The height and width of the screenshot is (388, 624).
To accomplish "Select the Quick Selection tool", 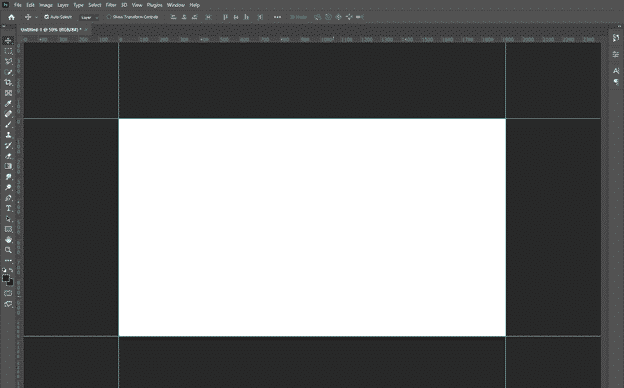I will (x=8, y=72).
